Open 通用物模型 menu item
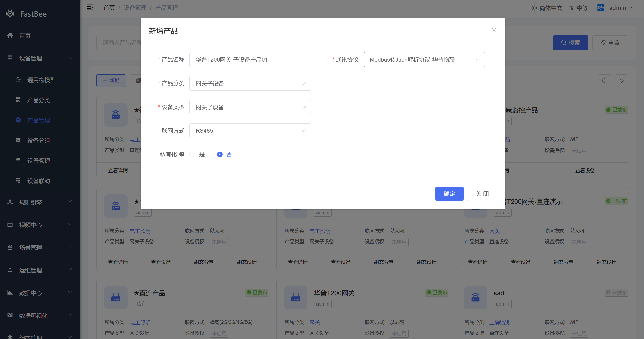 40,79
